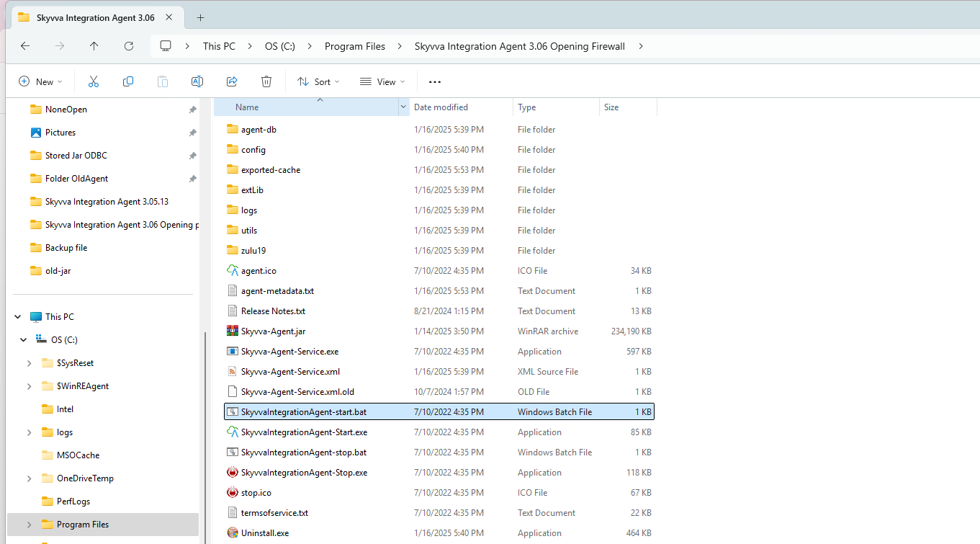
Task: Click the Cut scissors icon in toolbar
Action: 93,81
